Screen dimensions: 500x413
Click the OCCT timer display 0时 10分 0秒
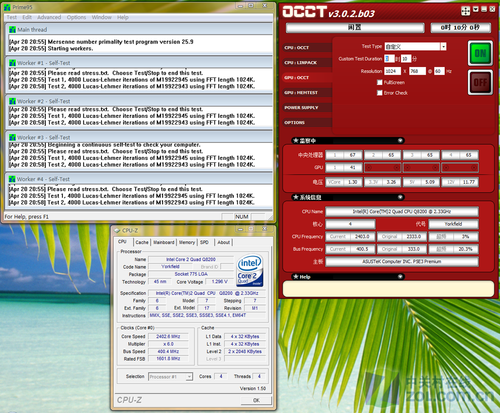click(x=461, y=28)
